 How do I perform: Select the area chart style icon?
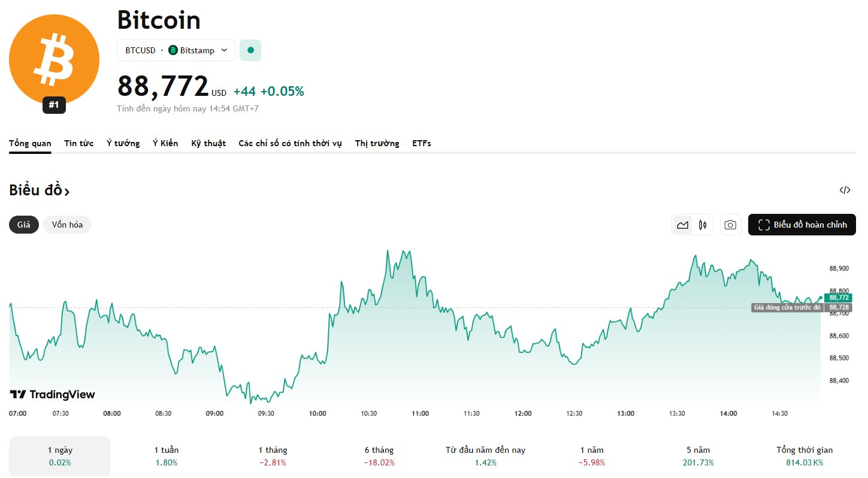[682, 225]
